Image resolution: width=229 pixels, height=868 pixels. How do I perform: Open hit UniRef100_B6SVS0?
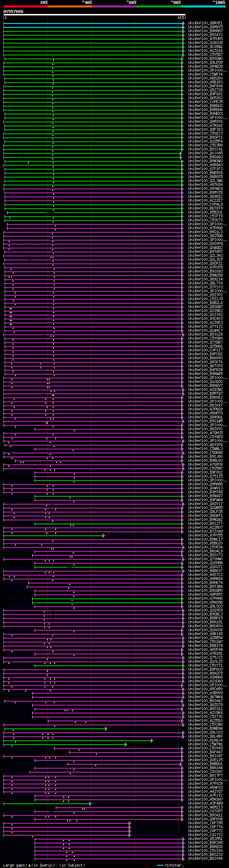[205, 429]
